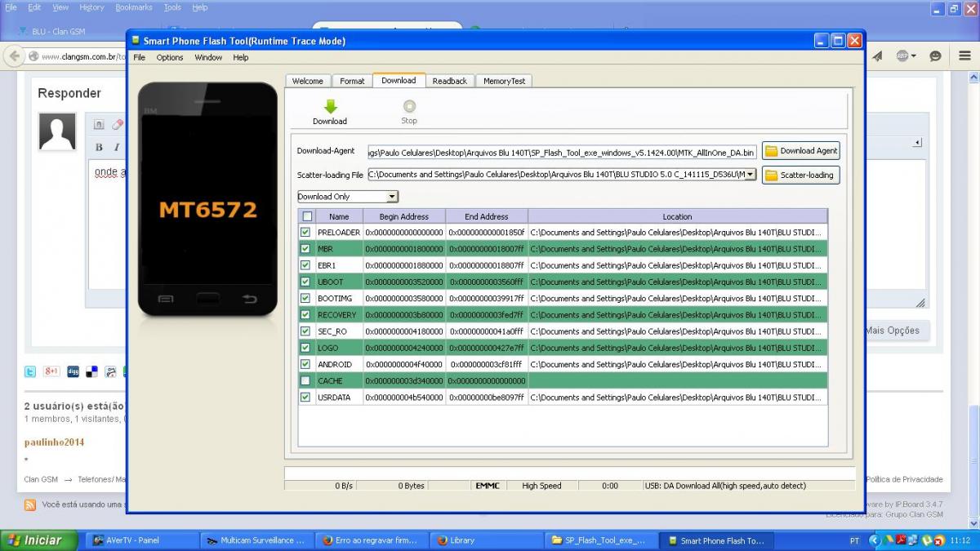
Task: Click the Stop icon in Flash Tool
Action: [409, 107]
